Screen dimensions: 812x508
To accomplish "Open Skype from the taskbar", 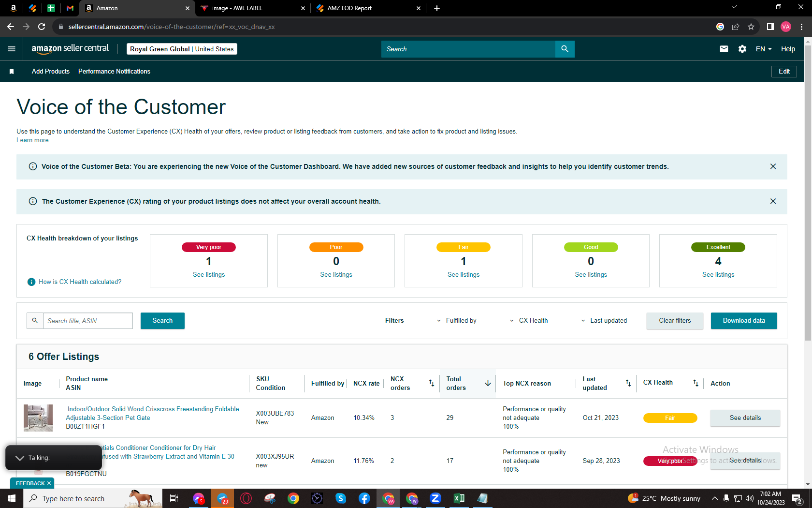I will click(x=341, y=498).
